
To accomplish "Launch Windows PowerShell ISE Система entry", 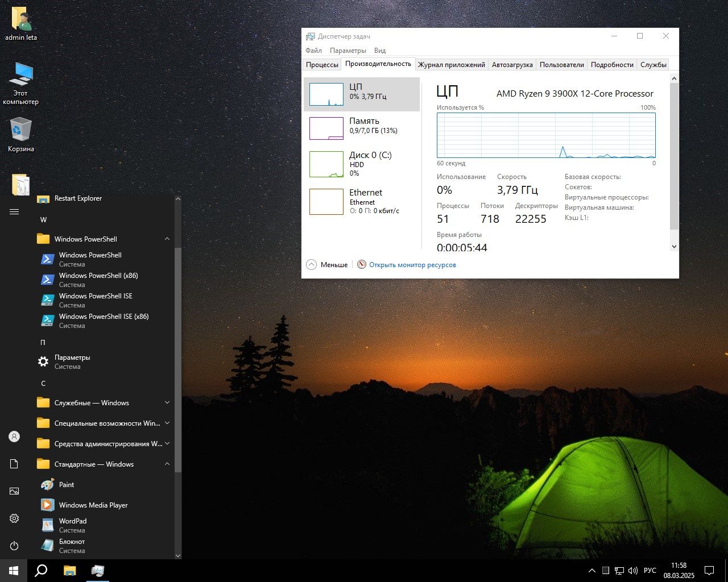I will point(105,300).
